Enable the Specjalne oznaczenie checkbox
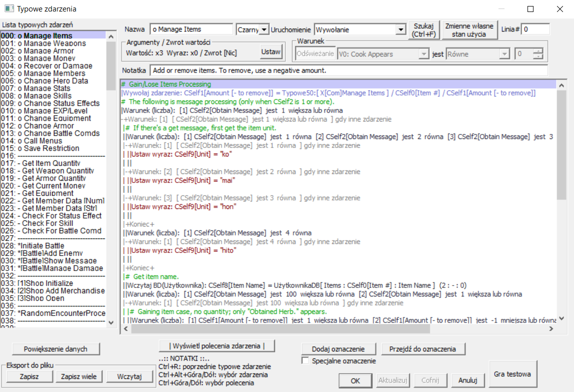 [x=305, y=360]
